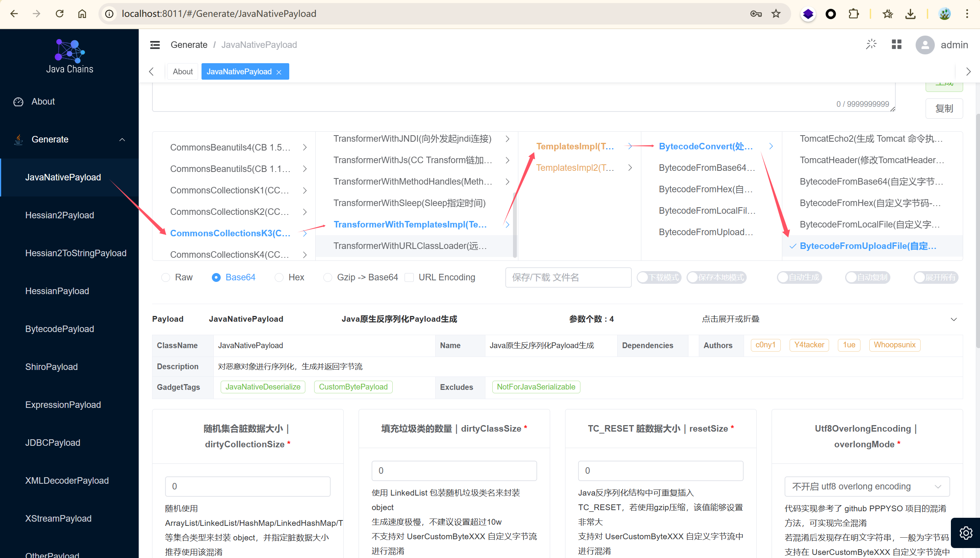Open Hessian2Payload in the sidebar
The image size is (980, 558).
click(x=59, y=215)
